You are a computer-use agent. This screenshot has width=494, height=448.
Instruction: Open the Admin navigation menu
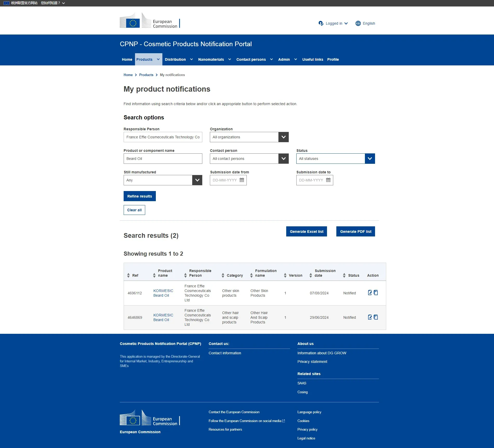tap(288, 59)
